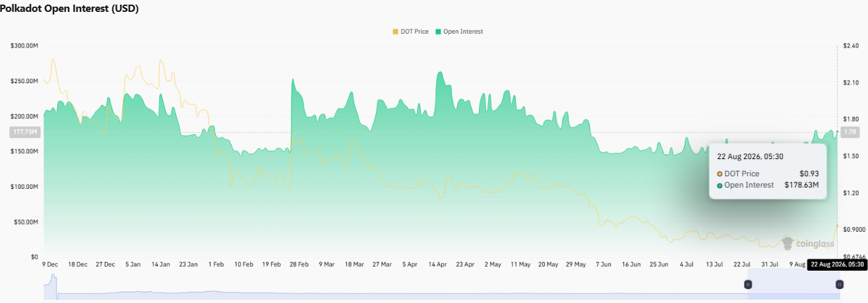The height and width of the screenshot is (303, 868).
Task: Click the 22 Aug 2026, 05:30 axis label
Action: (x=837, y=264)
